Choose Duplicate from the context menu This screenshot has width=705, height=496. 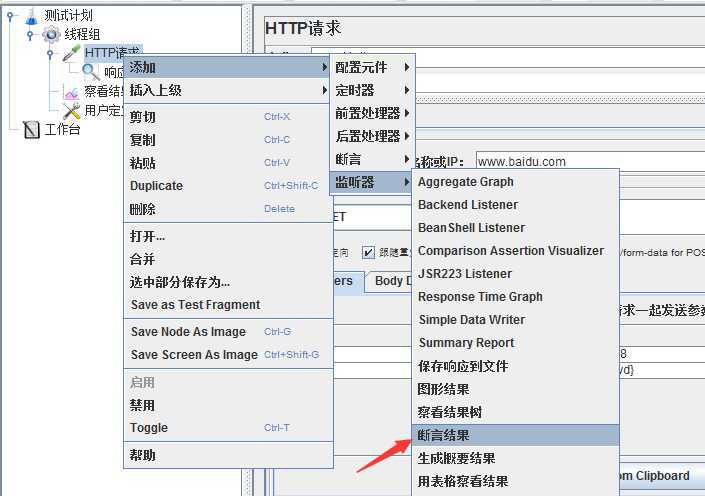tap(228, 186)
